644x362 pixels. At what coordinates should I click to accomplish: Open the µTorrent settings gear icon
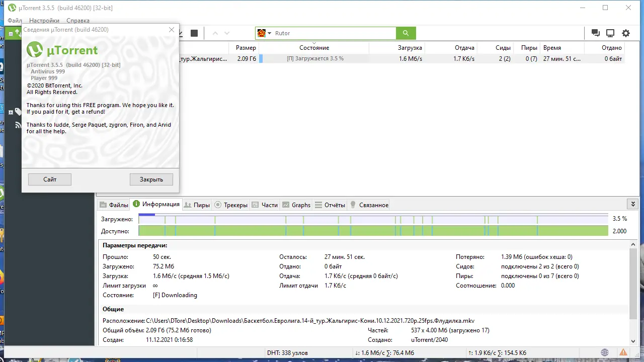tap(625, 33)
